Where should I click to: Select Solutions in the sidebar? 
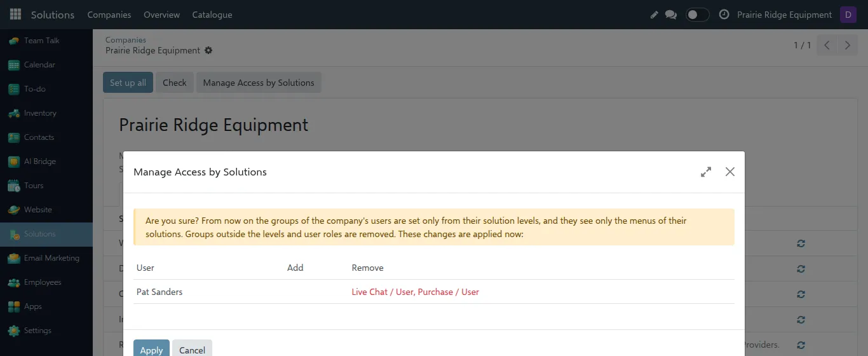[46, 234]
